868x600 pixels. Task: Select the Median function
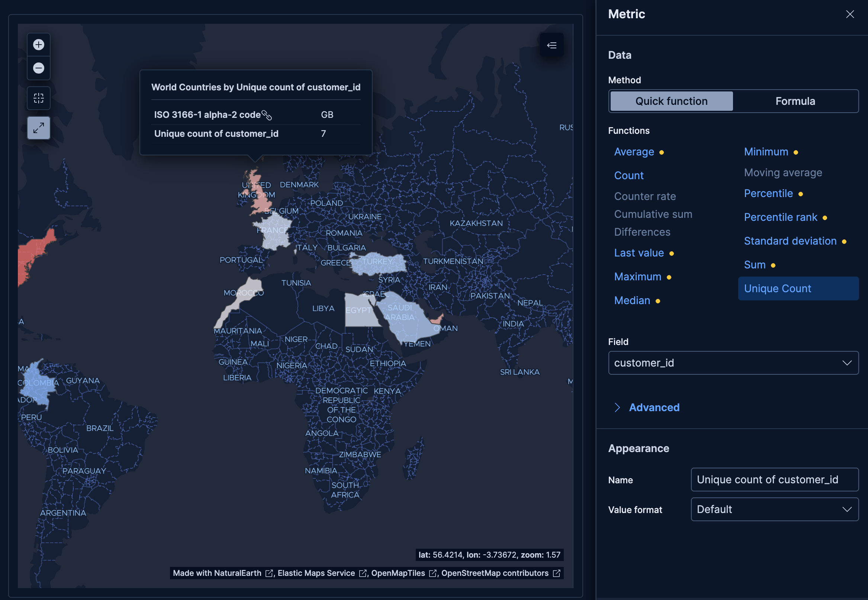(x=632, y=300)
